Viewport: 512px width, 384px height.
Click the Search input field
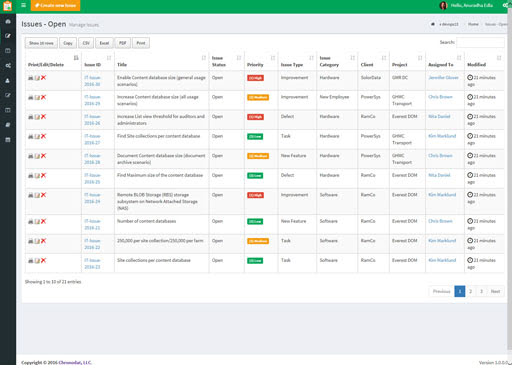pyautogui.click(x=480, y=42)
